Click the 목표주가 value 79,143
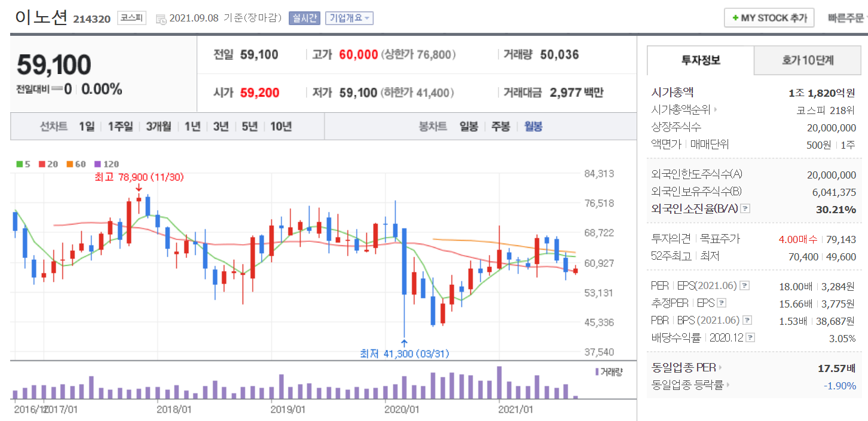This screenshot has height=421, width=868. click(841, 239)
